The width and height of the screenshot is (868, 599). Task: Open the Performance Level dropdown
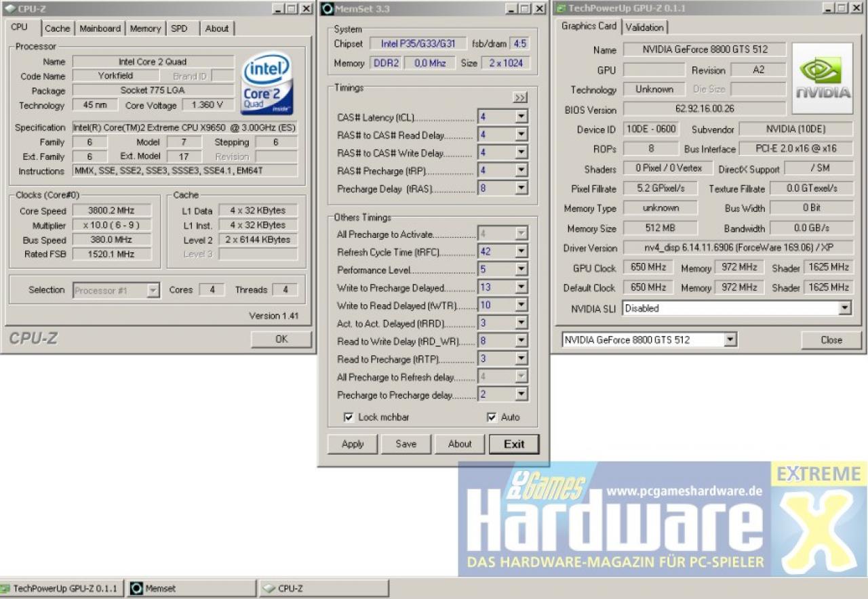[x=521, y=269]
